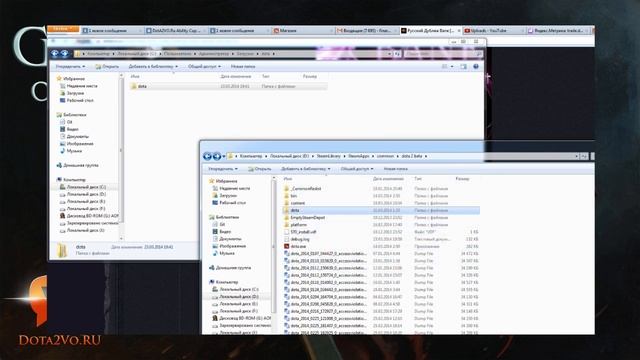Open Добавить в библиотеку dropdown in dota 2 beta window
Image resolution: width=640 pixels, height=360 pixels.
pyautogui.click(x=305, y=169)
